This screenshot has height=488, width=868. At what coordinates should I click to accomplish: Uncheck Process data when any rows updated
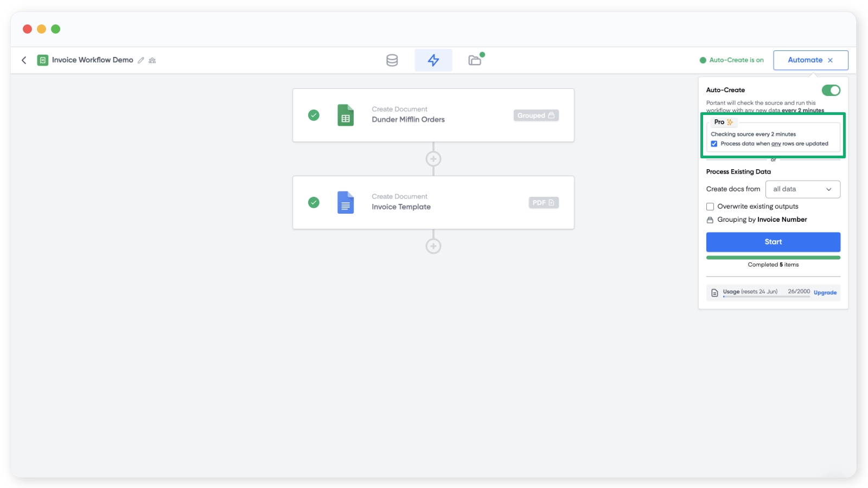click(x=714, y=144)
